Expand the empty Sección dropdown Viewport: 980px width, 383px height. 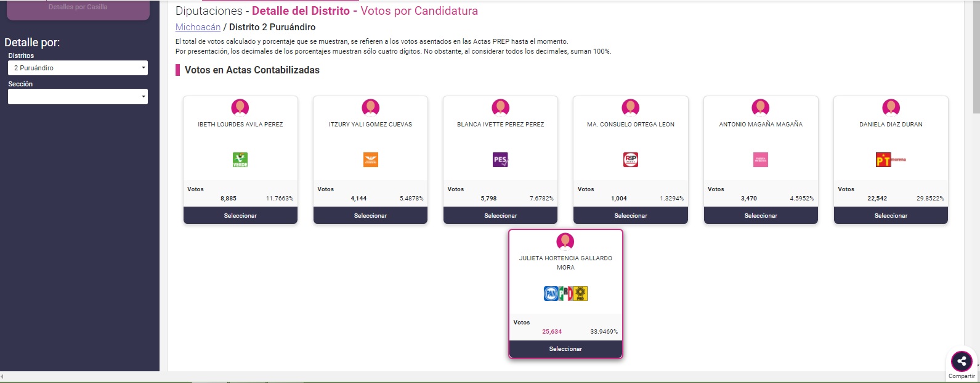click(x=78, y=96)
